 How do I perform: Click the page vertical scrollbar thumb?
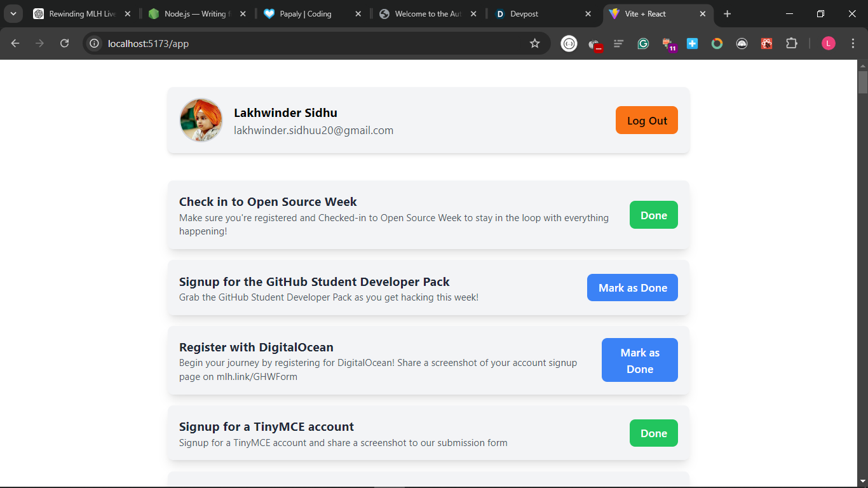[862, 83]
